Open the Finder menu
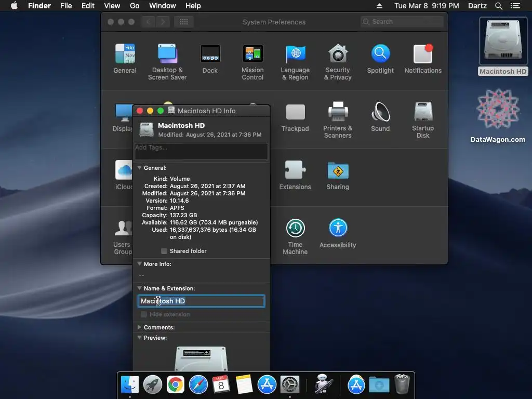This screenshot has height=399, width=532. 39,6
